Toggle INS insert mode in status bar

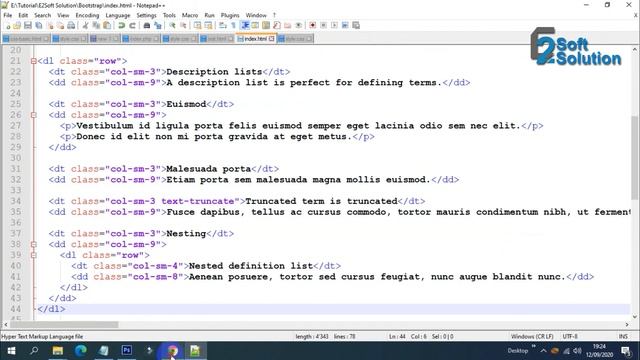click(x=623, y=336)
